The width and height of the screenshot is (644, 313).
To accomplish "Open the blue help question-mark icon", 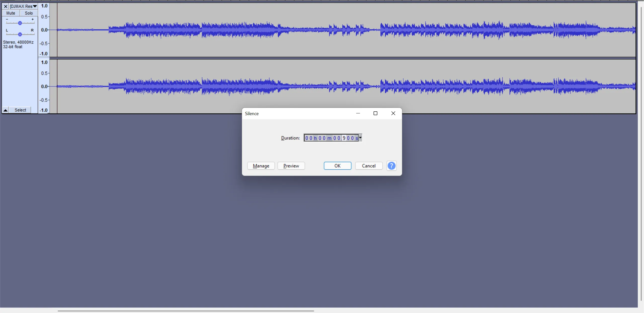I will pos(391,166).
